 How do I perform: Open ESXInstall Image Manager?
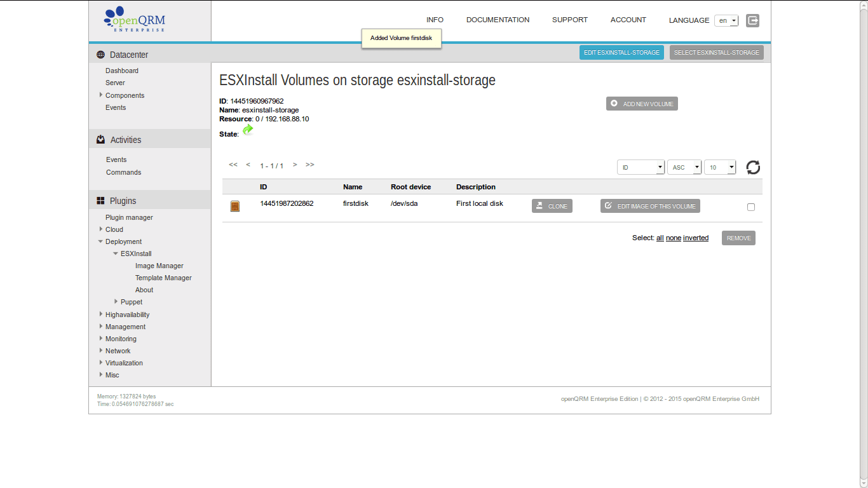point(159,266)
